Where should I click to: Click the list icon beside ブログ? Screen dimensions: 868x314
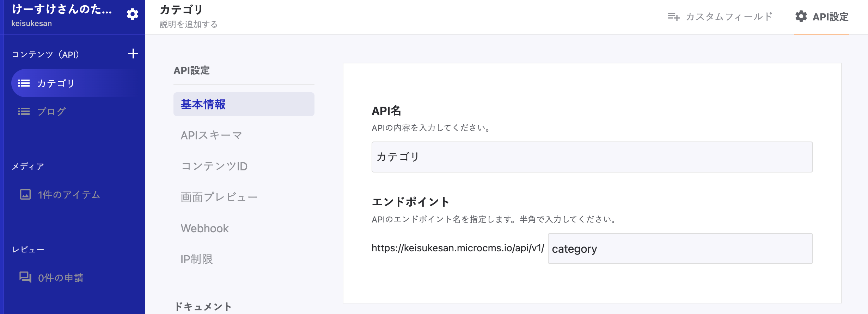(x=24, y=112)
